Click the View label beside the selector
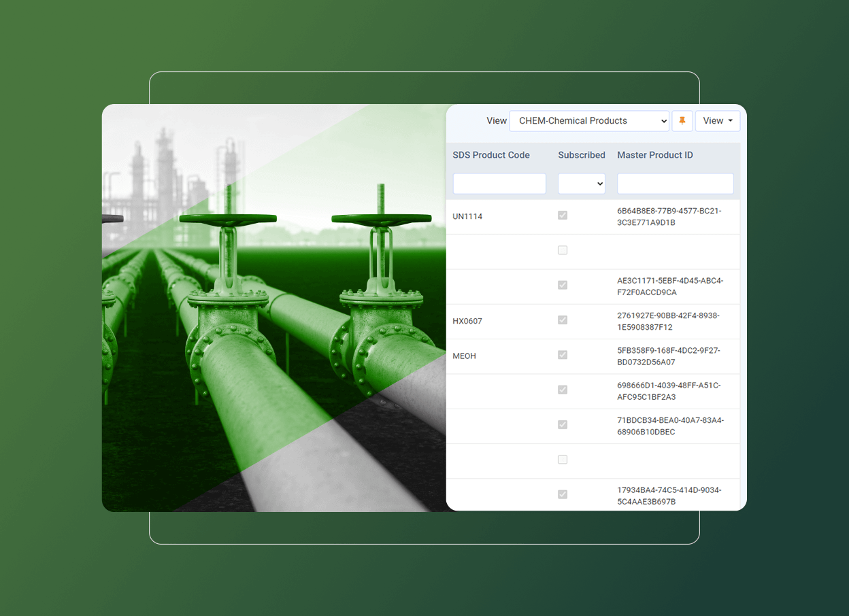Image resolution: width=849 pixels, height=616 pixels. click(497, 120)
